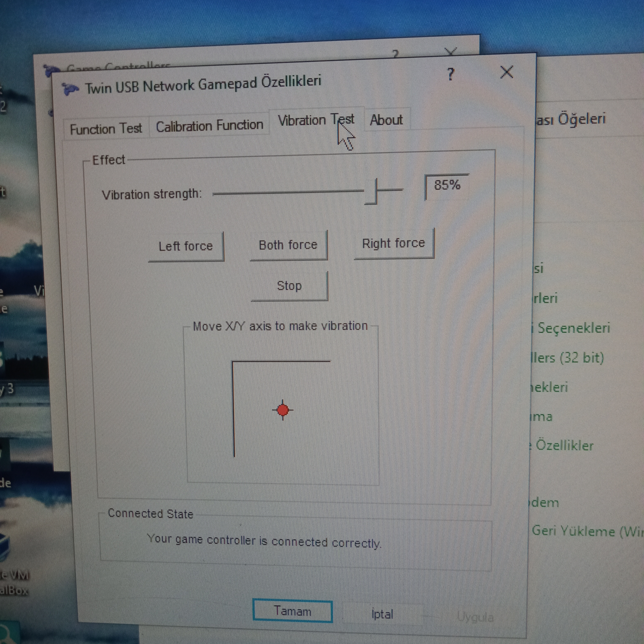This screenshot has width=644, height=644.
Task: Switch to the Function Test tab
Action: (106, 129)
